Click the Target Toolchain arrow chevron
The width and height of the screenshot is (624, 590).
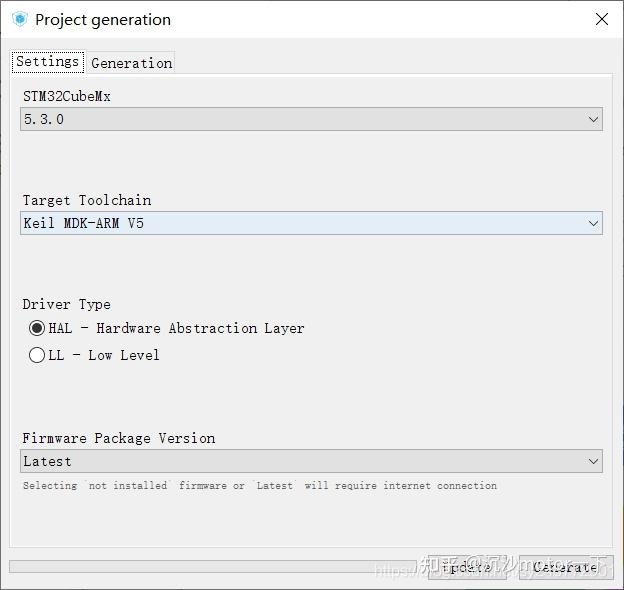click(x=594, y=223)
